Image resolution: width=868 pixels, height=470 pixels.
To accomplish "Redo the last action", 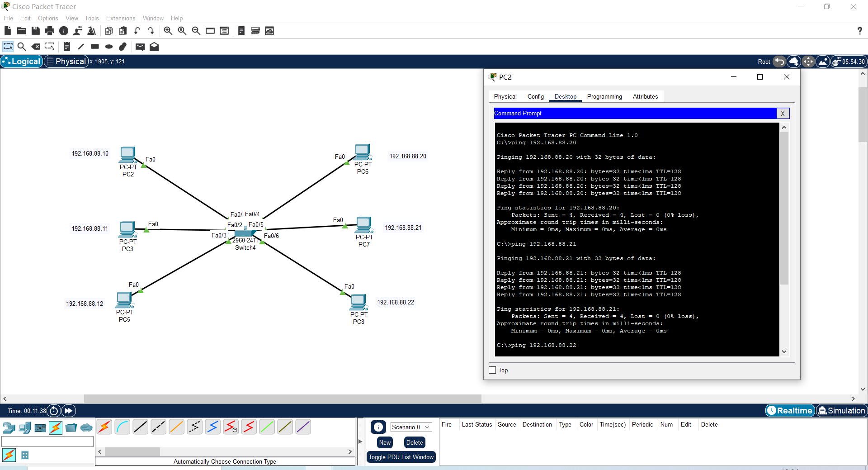I will click(x=151, y=31).
